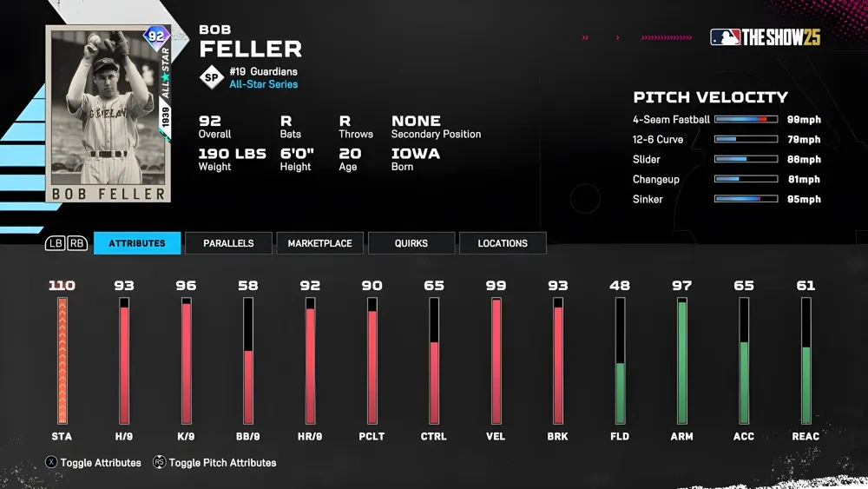Select the STA attribute bar
Screen dimensions: 868x489
pos(62,360)
